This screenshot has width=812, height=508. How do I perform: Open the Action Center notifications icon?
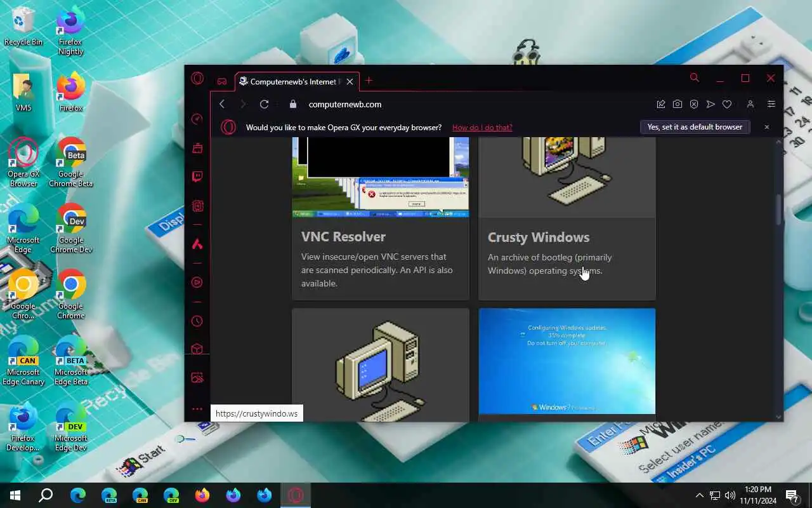click(x=792, y=495)
